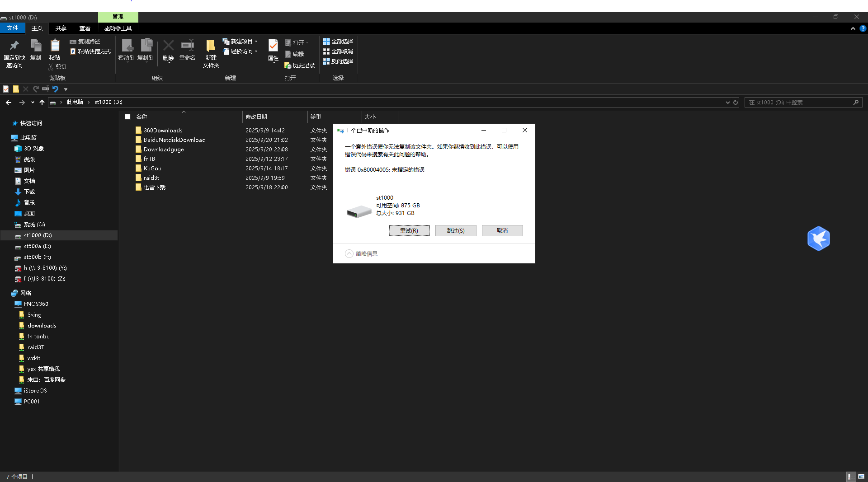Click 反向选择 in ribbon

338,61
